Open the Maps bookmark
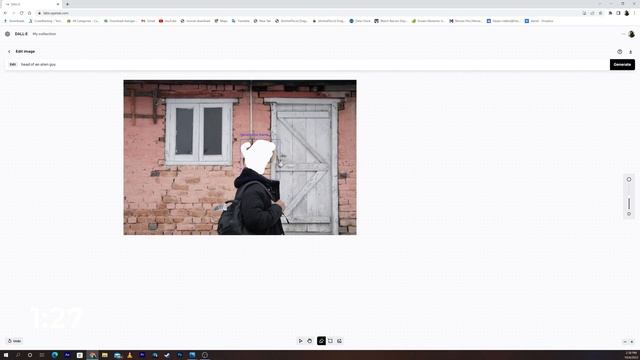Viewport: 640px width, 360px height. coord(221,21)
